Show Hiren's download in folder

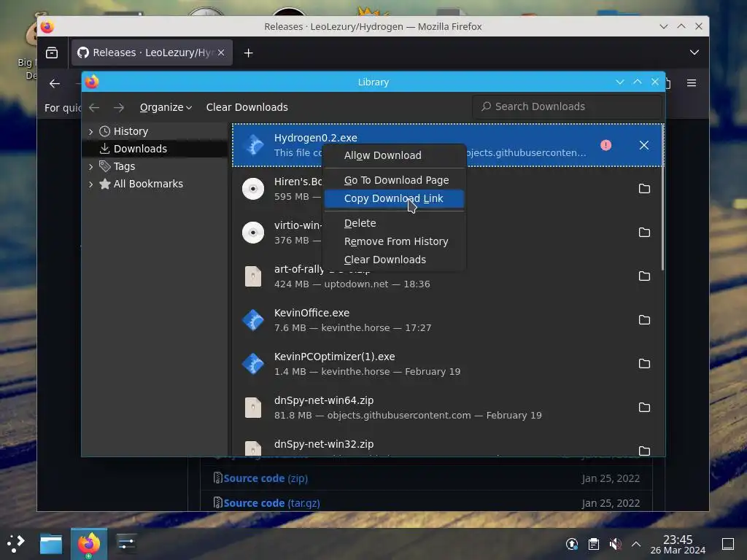point(644,189)
